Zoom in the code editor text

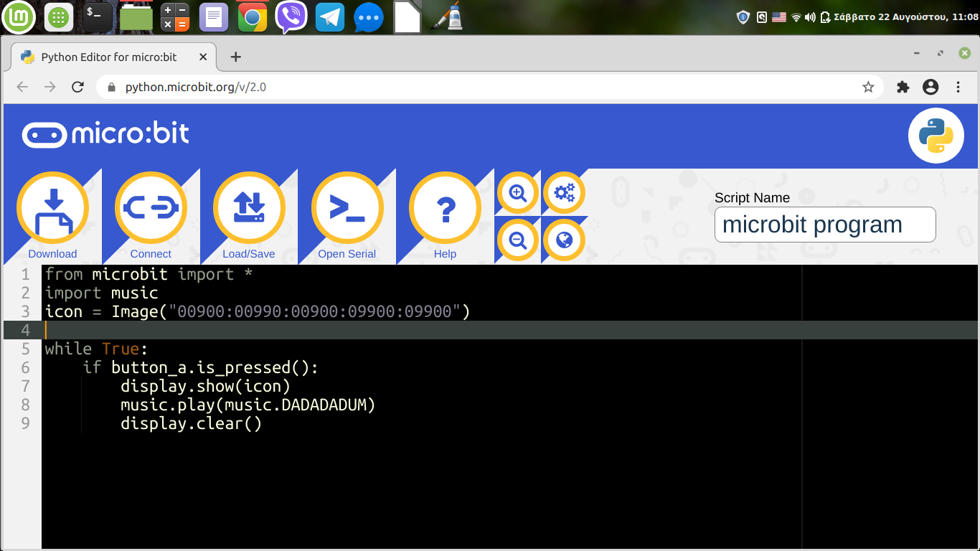[x=518, y=192]
